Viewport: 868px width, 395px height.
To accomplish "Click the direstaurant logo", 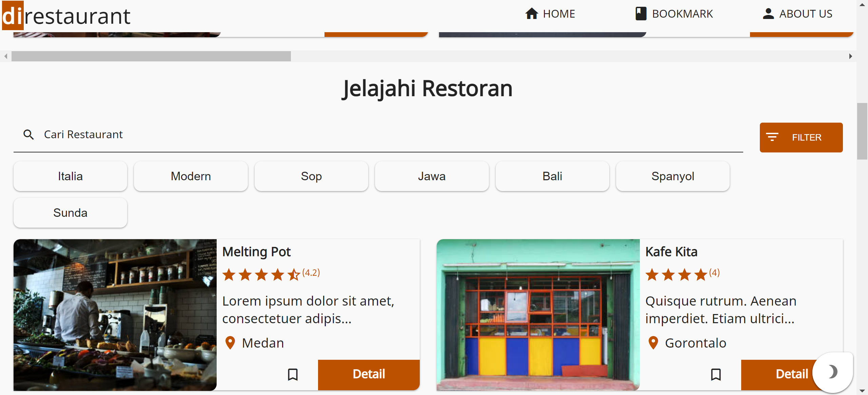I will [x=66, y=16].
